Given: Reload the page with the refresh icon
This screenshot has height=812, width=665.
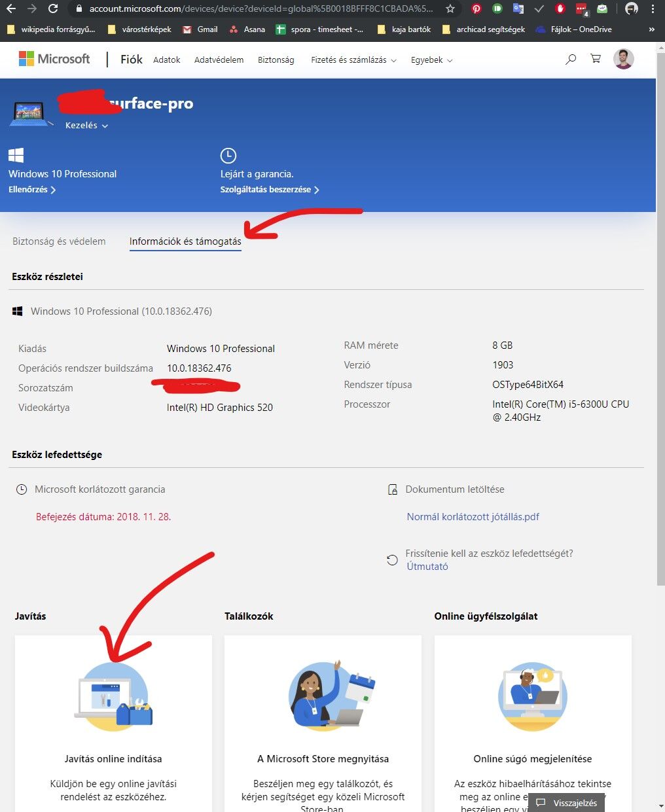Looking at the screenshot, I should coord(53,9).
